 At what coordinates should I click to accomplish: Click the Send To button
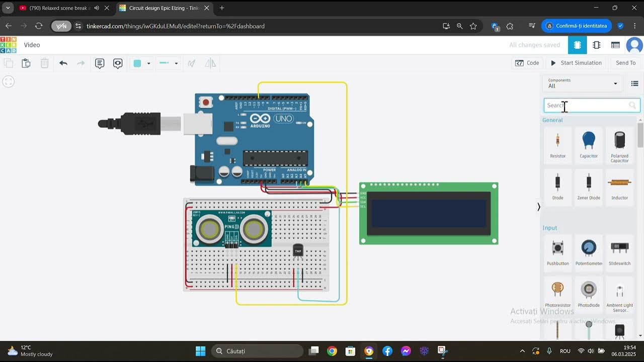click(625, 63)
